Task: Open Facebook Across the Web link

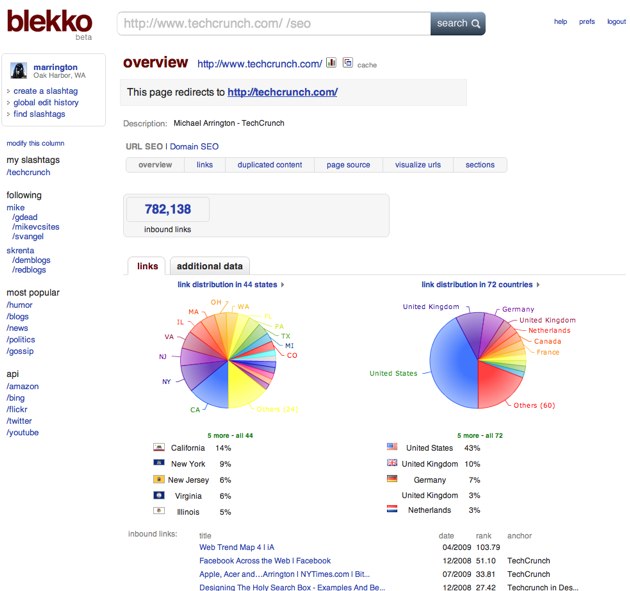Action: (265, 561)
